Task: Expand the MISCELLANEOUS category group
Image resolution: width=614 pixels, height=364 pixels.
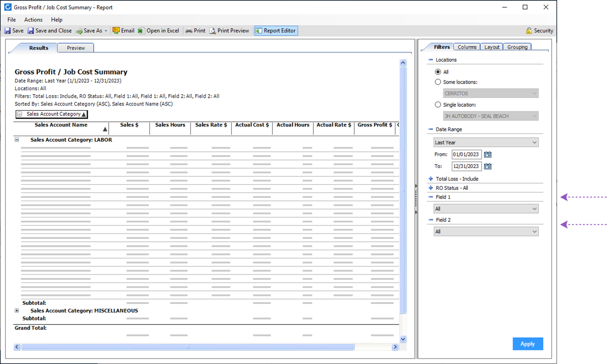Action: coord(17,311)
